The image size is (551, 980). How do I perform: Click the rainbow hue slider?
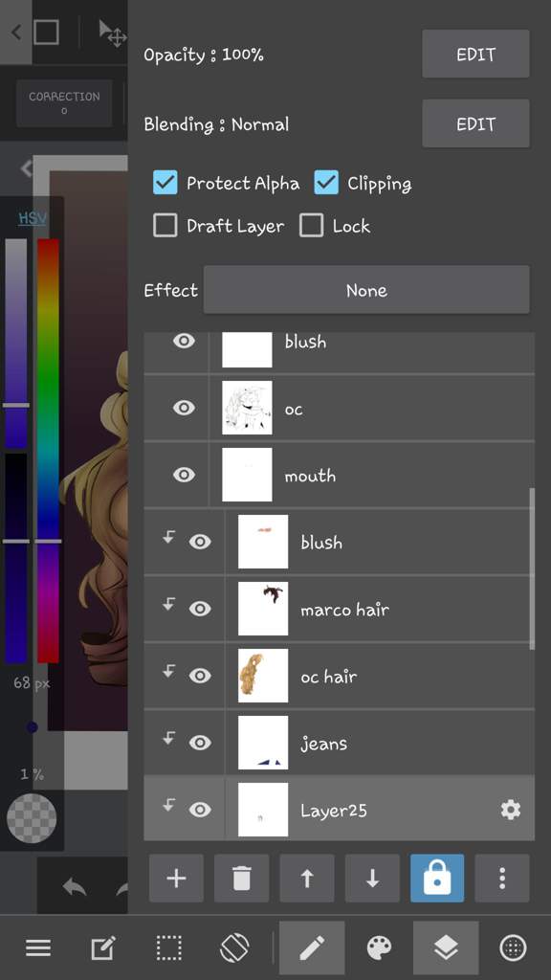(x=48, y=450)
